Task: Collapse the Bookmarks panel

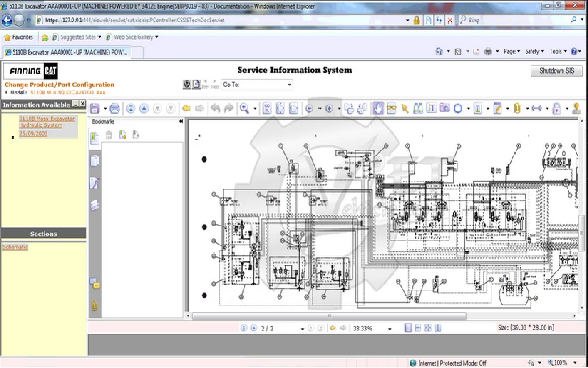Action: pyautogui.click(x=181, y=122)
